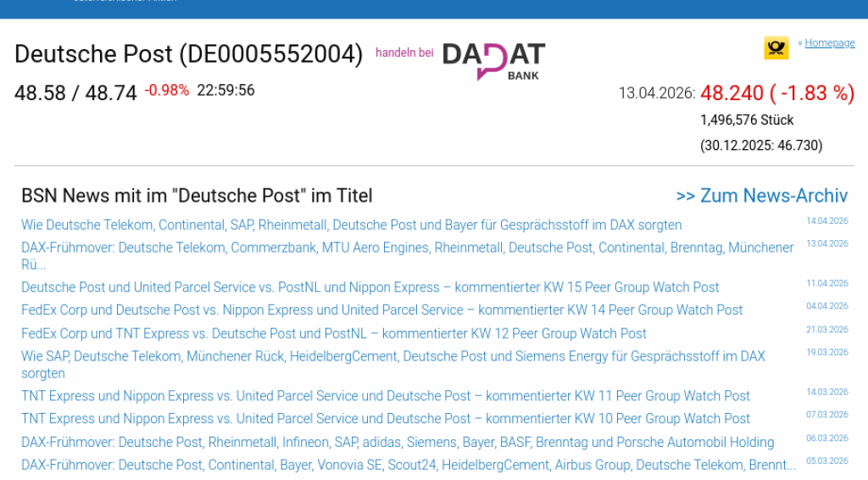Viewport: 868px width, 480px height.
Task: Click the 'handeln bei' trading link
Action: point(404,53)
